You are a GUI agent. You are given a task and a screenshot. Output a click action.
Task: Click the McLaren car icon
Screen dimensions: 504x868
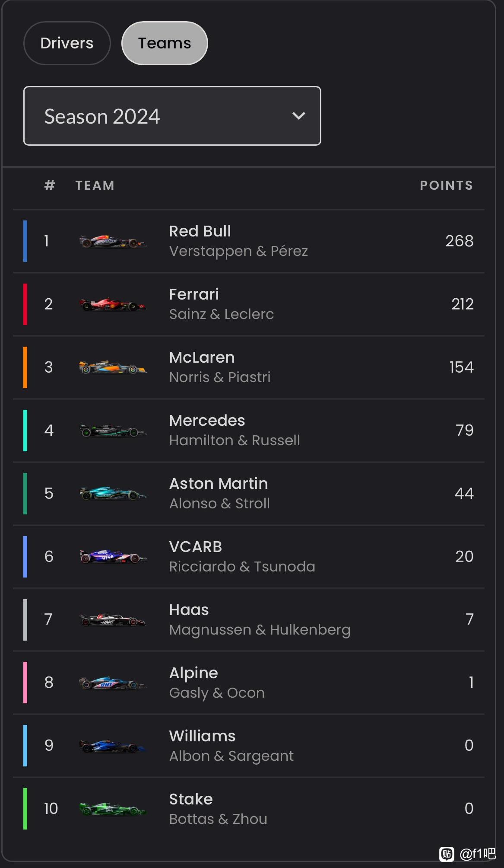[x=113, y=367]
